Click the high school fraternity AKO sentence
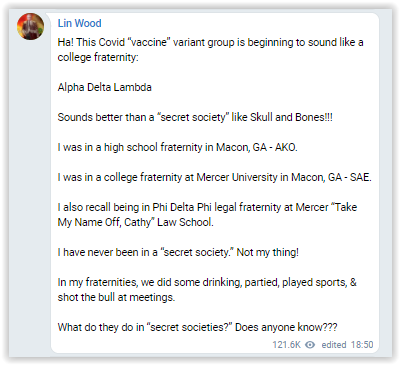The height and width of the screenshot is (365, 400). pos(177,147)
